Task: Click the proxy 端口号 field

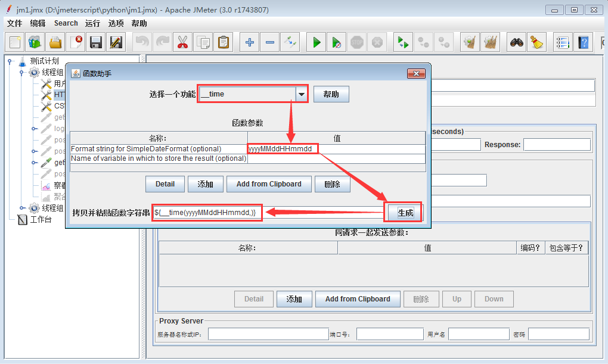Action: coord(390,334)
